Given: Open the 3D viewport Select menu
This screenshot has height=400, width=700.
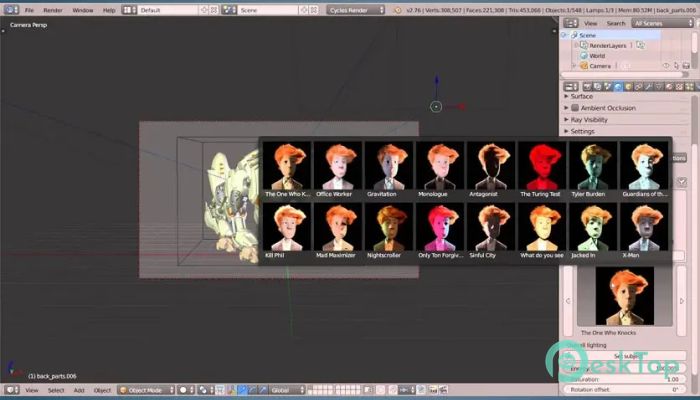Looking at the screenshot, I should pos(56,390).
